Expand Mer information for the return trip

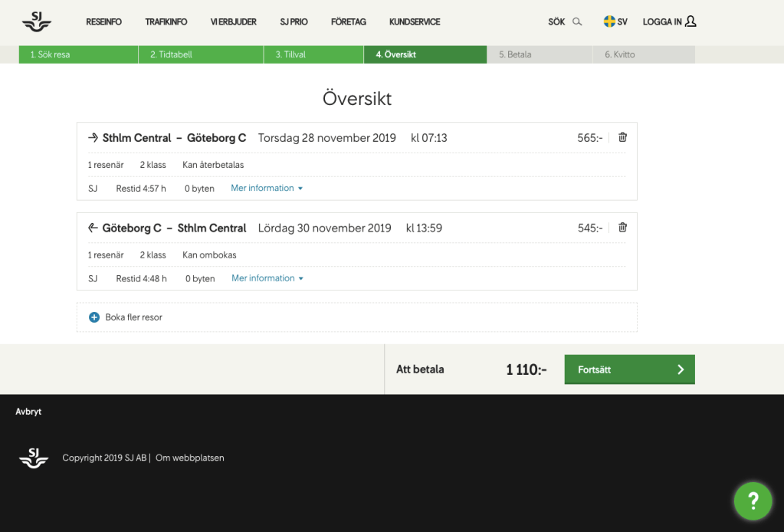point(267,278)
